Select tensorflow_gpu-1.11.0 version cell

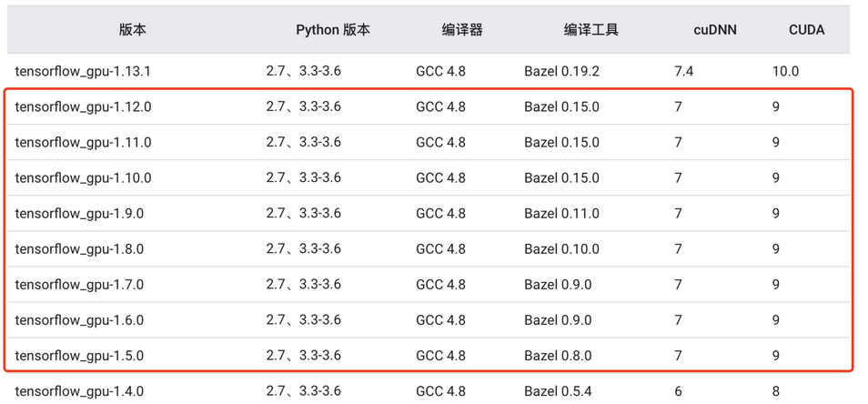(83, 142)
